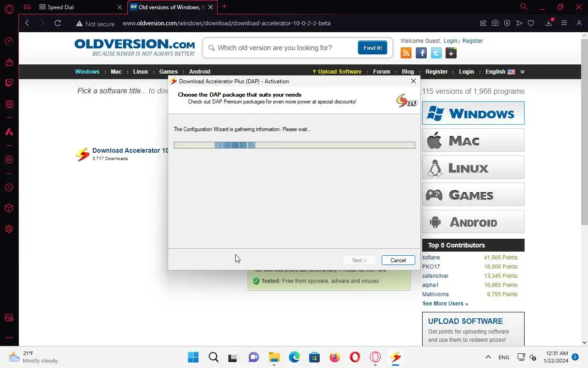The width and height of the screenshot is (588, 368).
Task: Show hidden system tray icons
Action: 488,357
